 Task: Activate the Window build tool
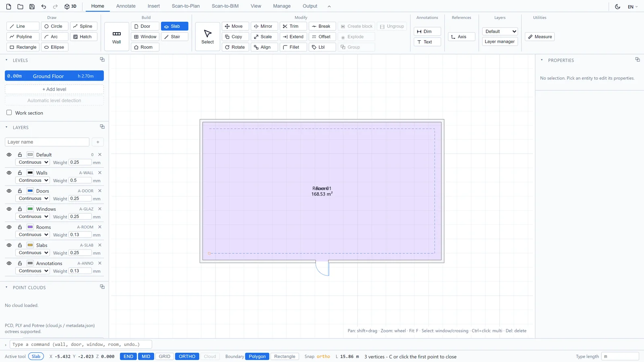point(145,37)
